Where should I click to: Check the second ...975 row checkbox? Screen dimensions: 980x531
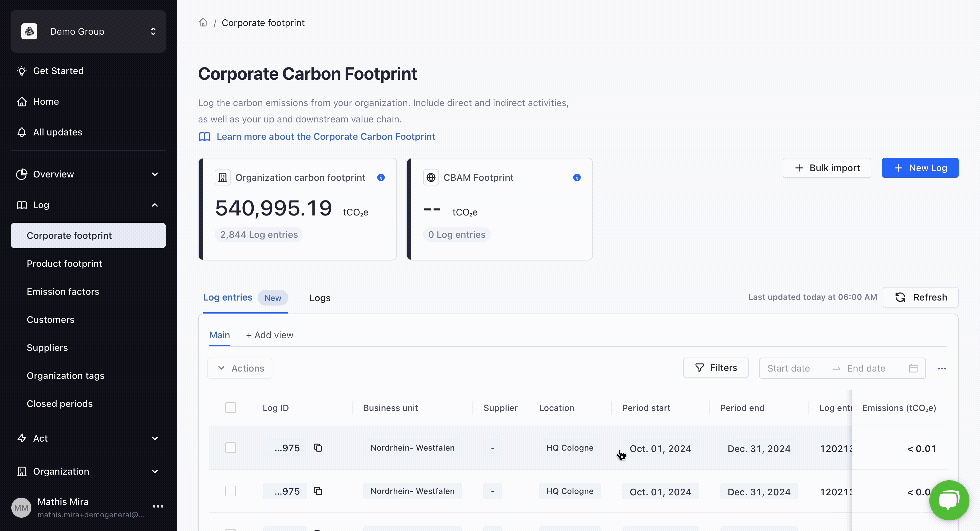(x=231, y=491)
